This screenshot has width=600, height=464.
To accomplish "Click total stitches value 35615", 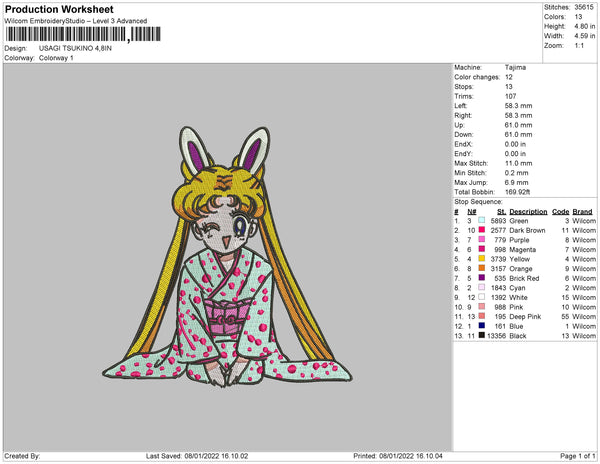I will coord(584,7).
